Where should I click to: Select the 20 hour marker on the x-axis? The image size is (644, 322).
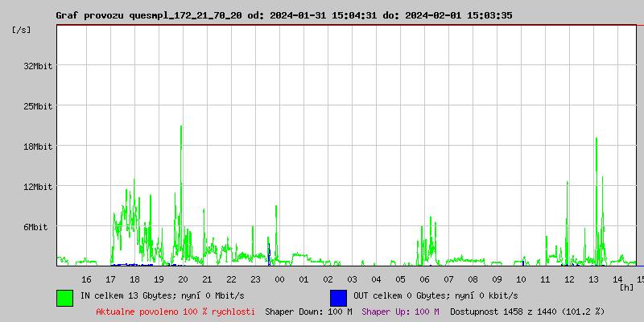183,279
